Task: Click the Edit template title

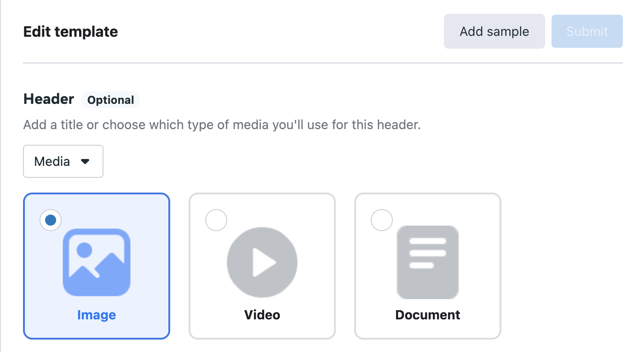Action: pyautogui.click(x=70, y=32)
